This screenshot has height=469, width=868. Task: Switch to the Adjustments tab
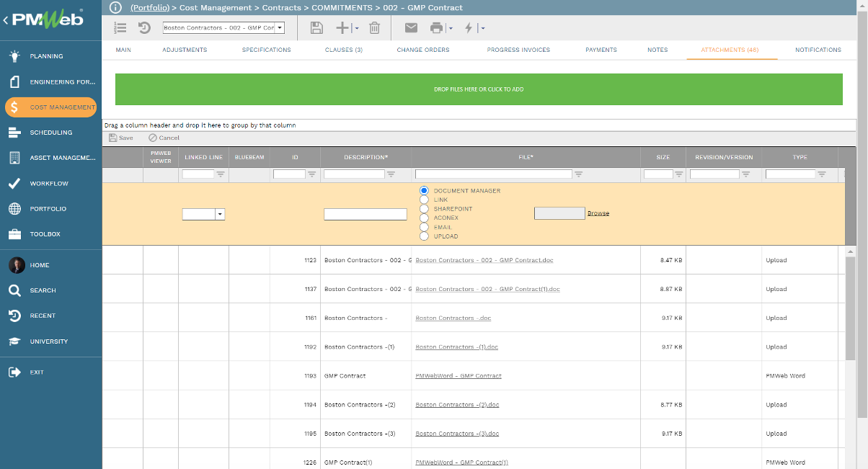185,50
